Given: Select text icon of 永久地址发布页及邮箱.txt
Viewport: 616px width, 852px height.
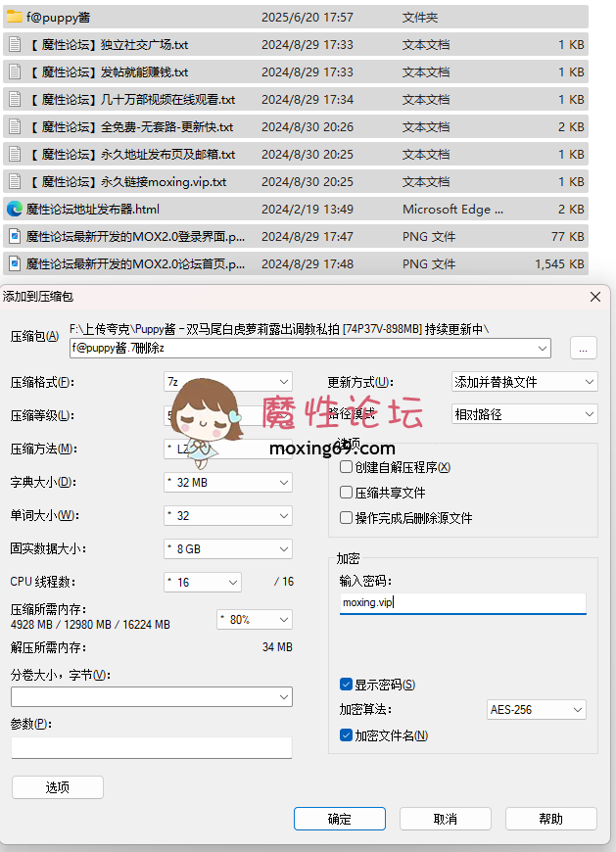Looking at the screenshot, I should [15, 155].
